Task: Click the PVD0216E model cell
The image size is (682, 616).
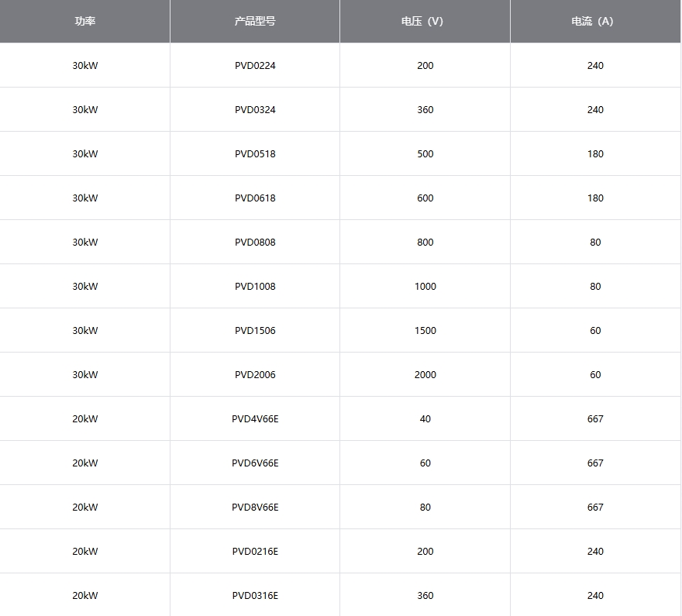Action: [x=255, y=551]
